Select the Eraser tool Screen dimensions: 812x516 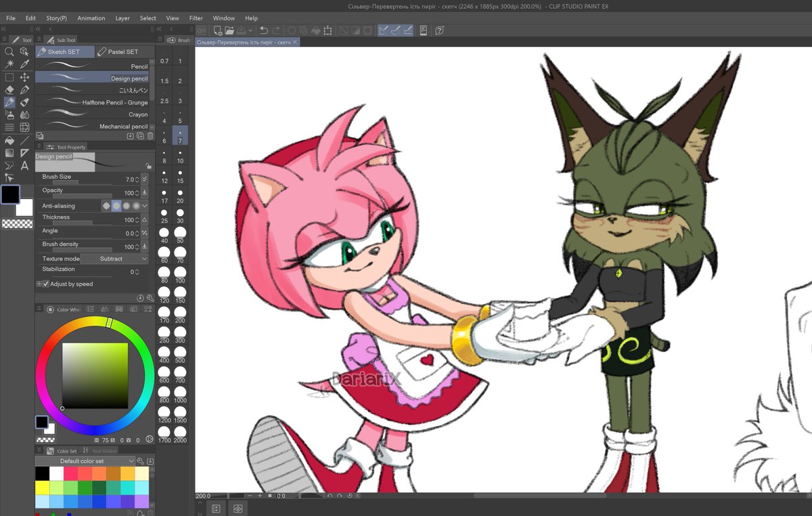click(9, 89)
